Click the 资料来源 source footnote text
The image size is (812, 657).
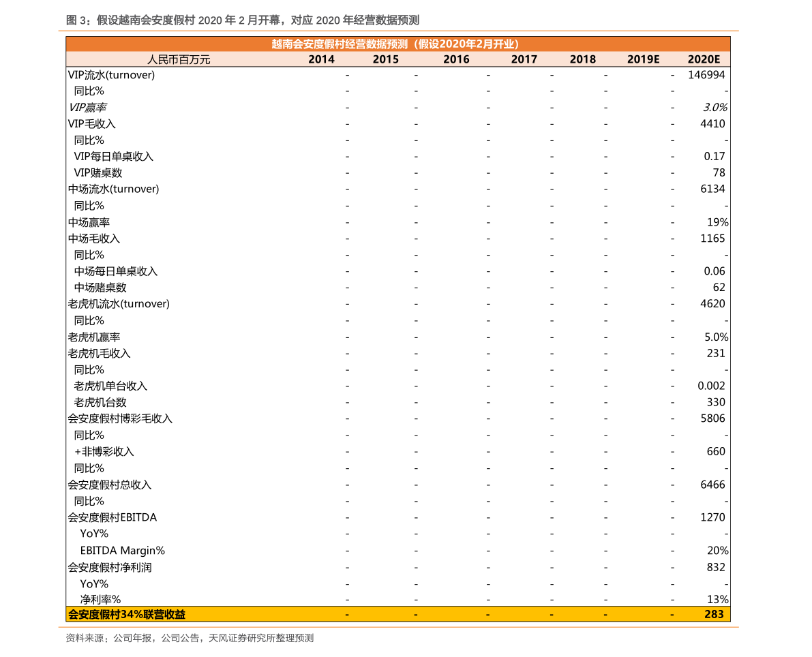pyautogui.click(x=190, y=639)
